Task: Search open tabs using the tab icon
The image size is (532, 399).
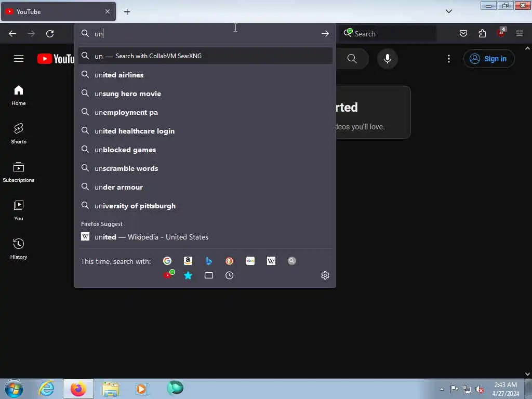Action: click(209, 275)
